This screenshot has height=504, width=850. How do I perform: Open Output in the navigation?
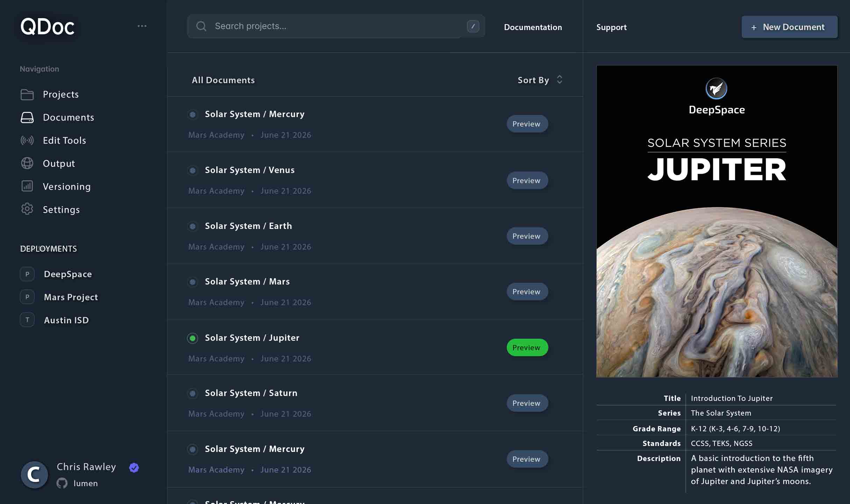[59, 163]
